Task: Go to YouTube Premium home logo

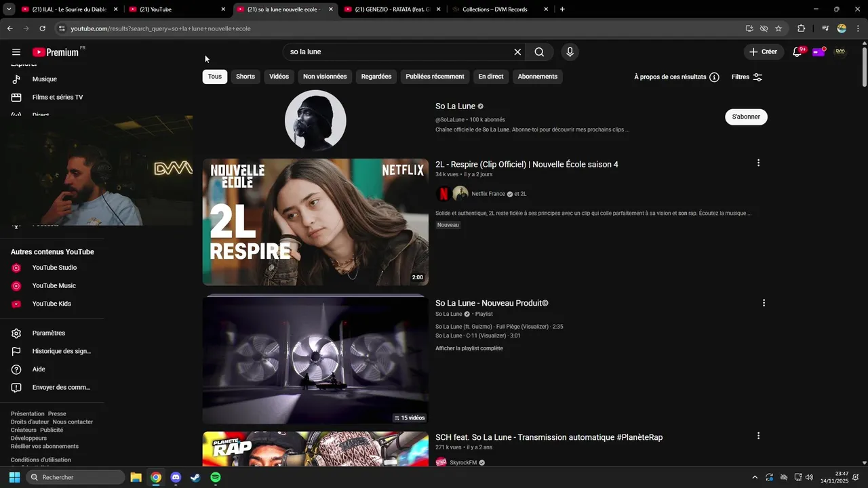Action: point(56,52)
